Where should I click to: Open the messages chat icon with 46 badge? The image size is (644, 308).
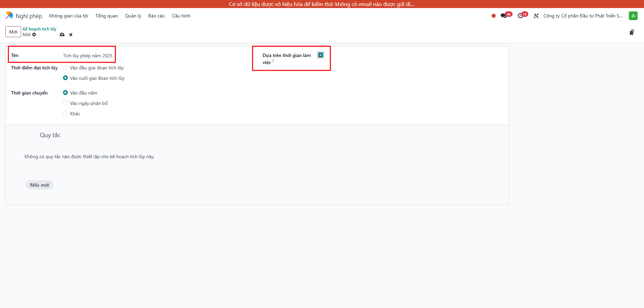504,16
